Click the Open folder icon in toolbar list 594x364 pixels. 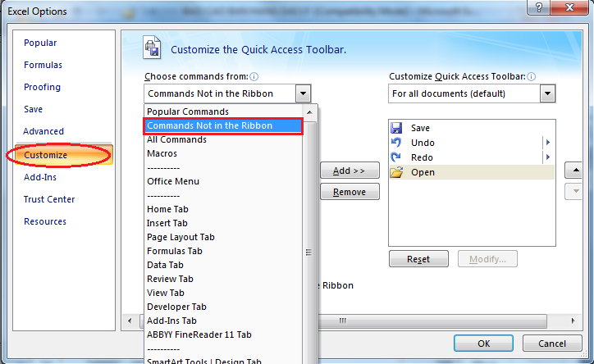pos(396,172)
